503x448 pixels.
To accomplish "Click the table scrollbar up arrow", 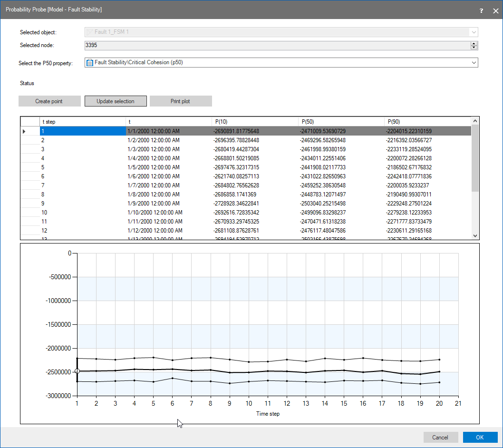I will pyautogui.click(x=475, y=121).
